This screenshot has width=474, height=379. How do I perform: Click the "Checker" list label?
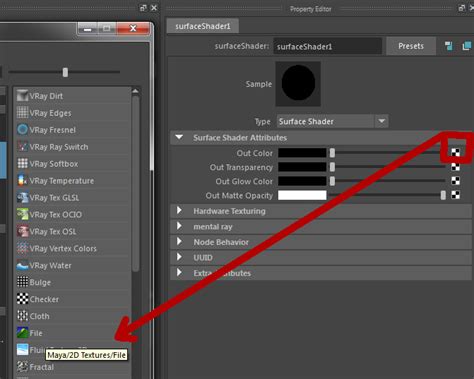point(44,299)
